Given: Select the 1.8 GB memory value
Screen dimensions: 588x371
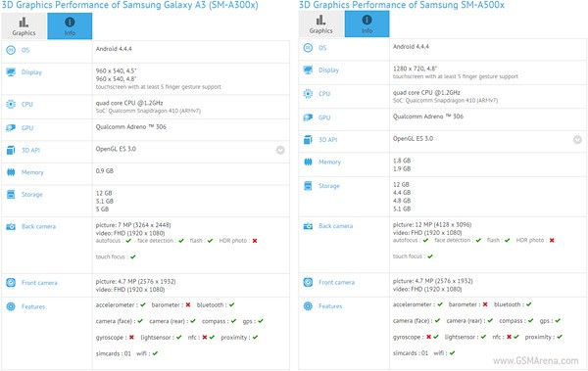Looking at the screenshot, I should pyautogui.click(x=402, y=161).
